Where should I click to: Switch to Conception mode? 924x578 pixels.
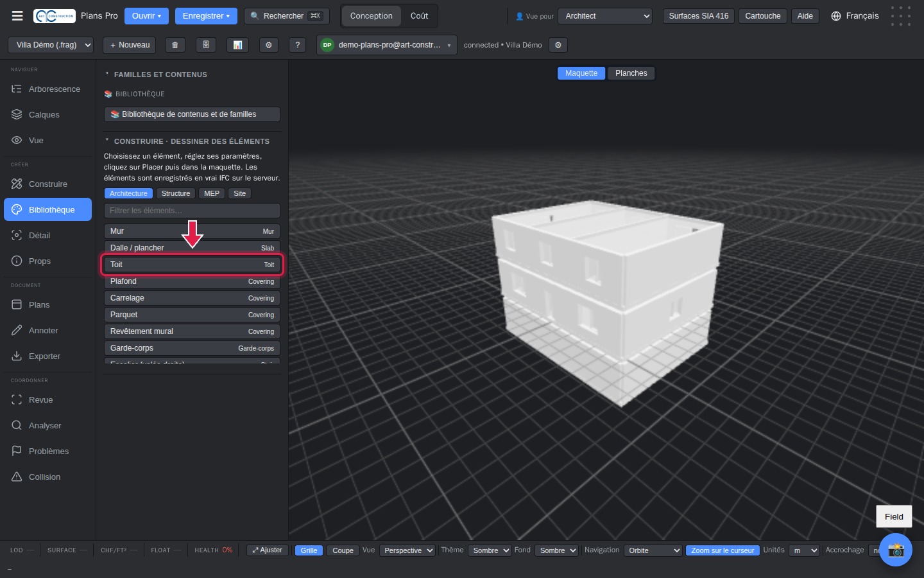pos(372,16)
